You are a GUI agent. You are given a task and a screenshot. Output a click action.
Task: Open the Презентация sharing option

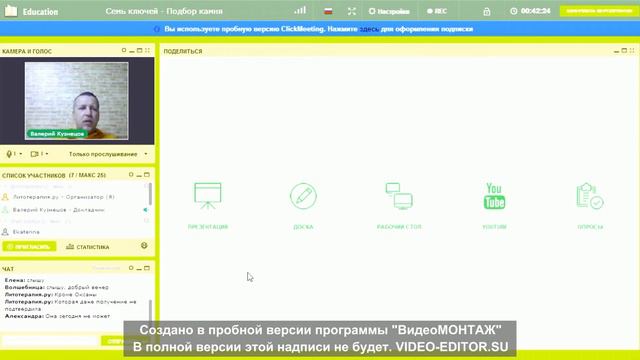click(x=207, y=205)
